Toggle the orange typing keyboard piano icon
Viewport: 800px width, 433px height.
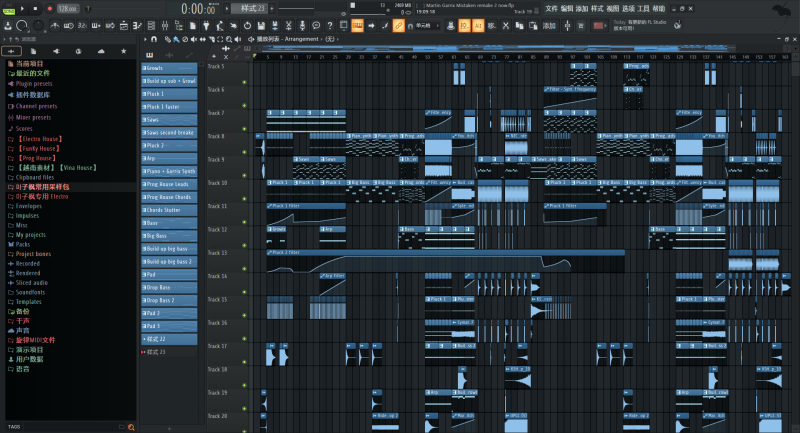coord(358,26)
